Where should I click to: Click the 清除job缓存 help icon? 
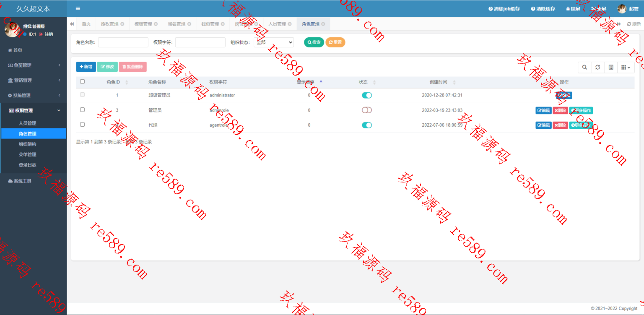click(491, 9)
